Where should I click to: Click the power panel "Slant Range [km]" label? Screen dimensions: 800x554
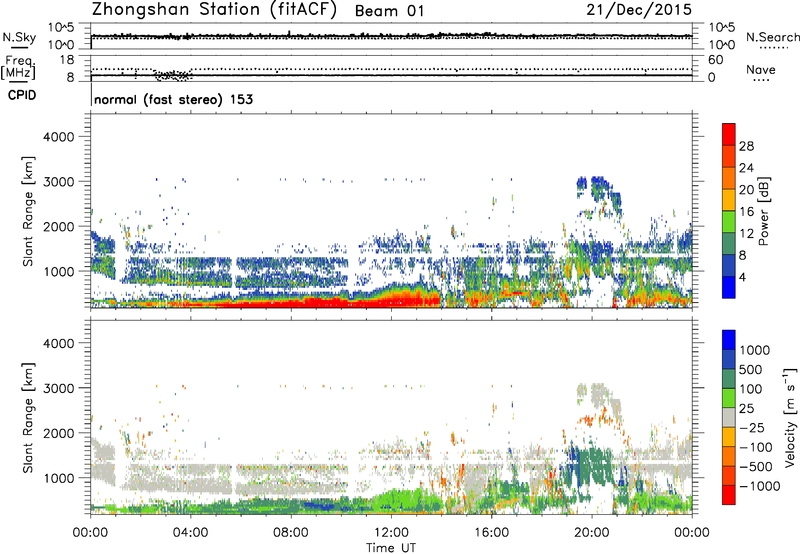28,211
